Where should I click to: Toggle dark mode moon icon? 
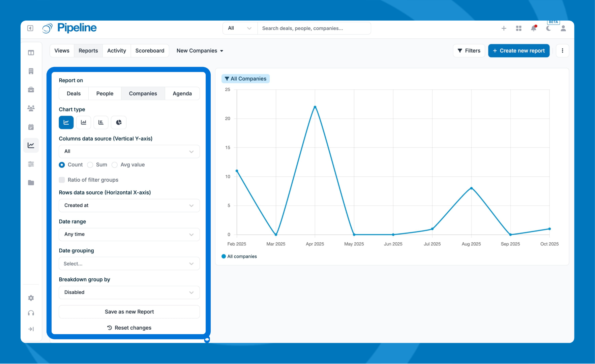(548, 28)
